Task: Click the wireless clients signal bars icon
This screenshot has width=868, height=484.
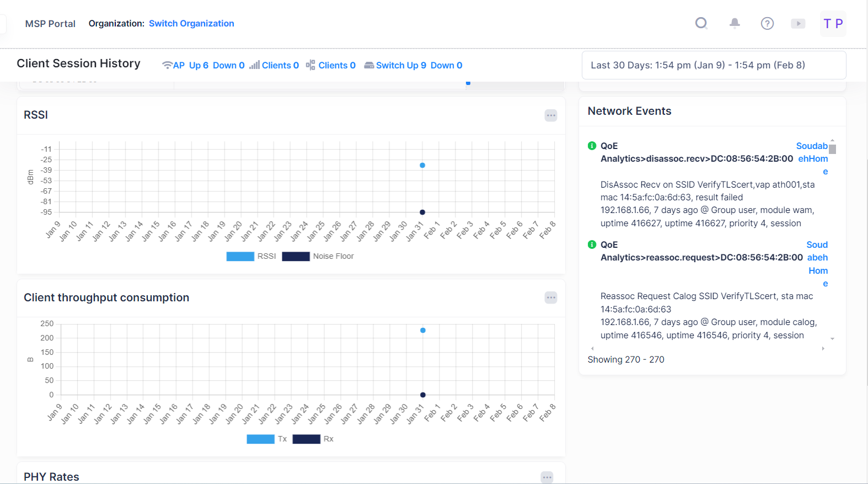Action: pyautogui.click(x=254, y=65)
